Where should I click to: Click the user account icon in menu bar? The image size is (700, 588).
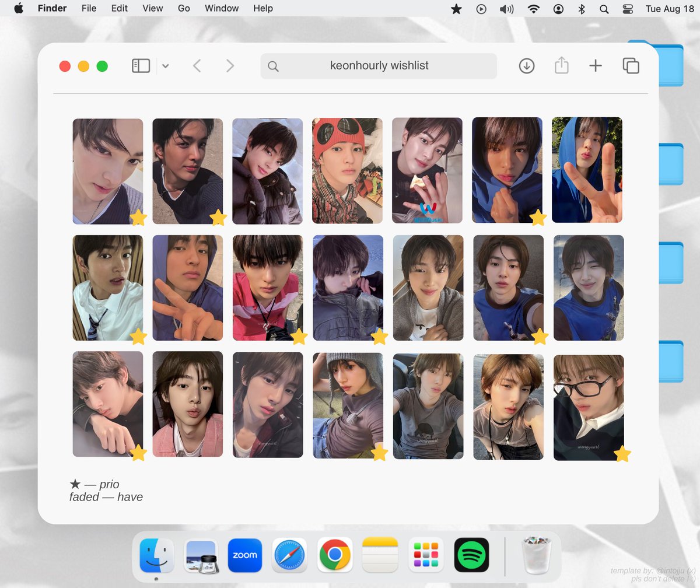[x=559, y=9]
